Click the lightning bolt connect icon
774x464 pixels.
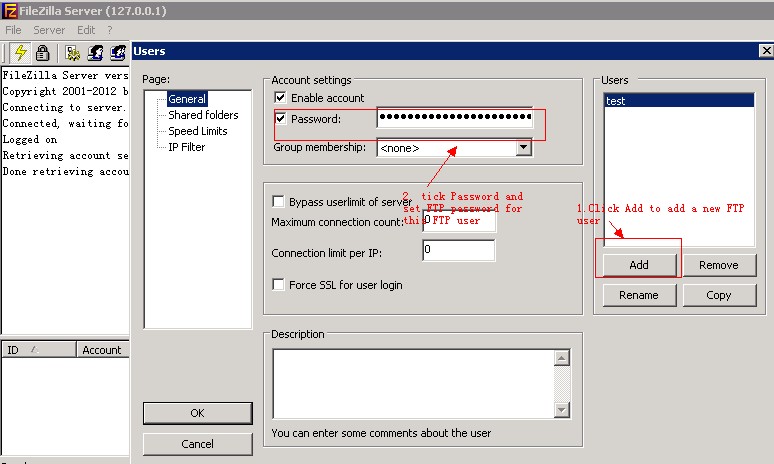[20, 53]
